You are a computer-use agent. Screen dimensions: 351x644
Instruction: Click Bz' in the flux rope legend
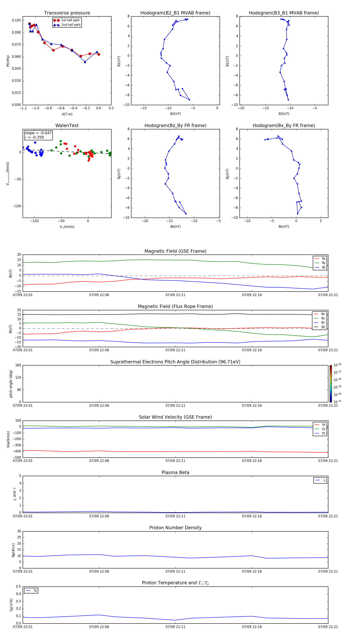click(323, 323)
